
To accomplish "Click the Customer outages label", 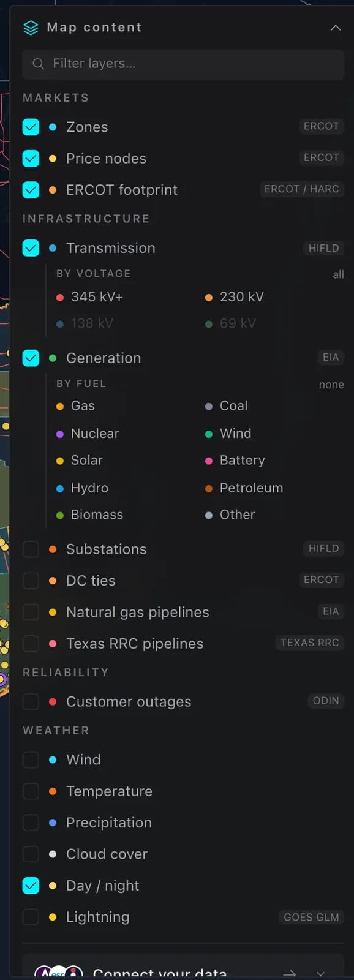I will 129,702.
